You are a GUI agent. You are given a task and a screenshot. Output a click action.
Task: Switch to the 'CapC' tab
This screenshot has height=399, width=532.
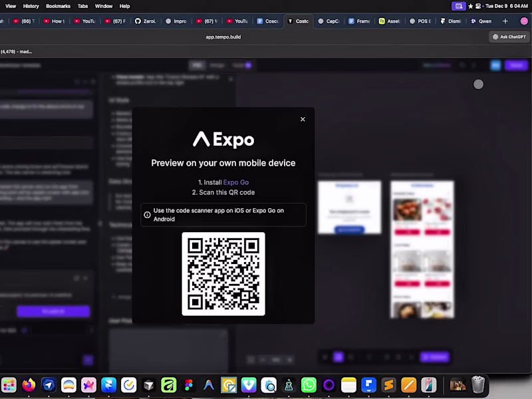[x=329, y=21]
